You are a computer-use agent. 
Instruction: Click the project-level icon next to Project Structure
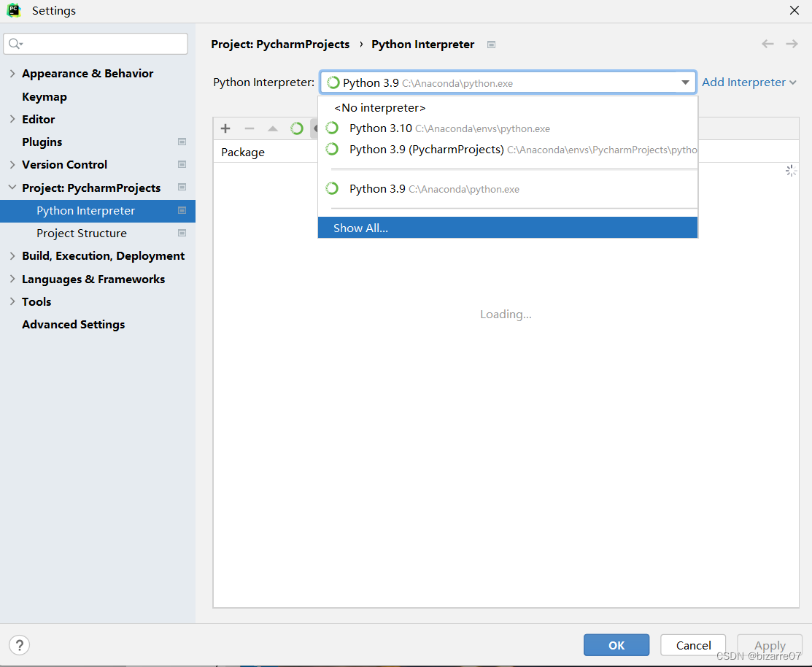coord(182,233)
